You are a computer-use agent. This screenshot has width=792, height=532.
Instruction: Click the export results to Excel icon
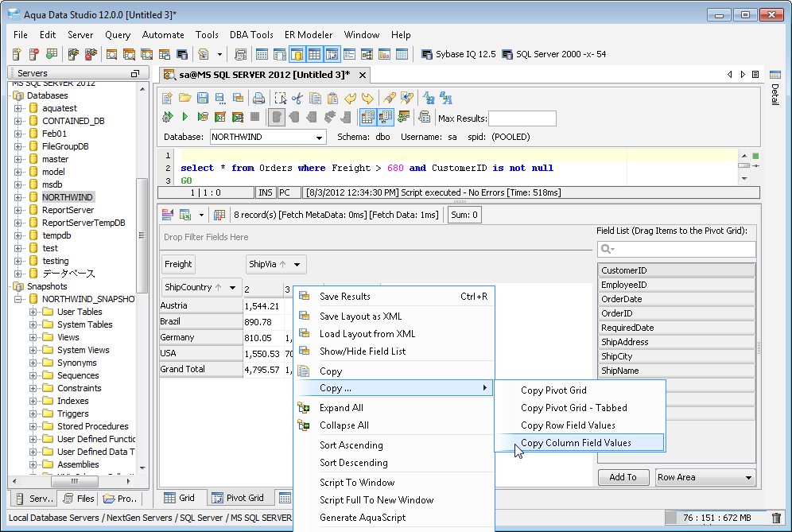pos(184,214)
